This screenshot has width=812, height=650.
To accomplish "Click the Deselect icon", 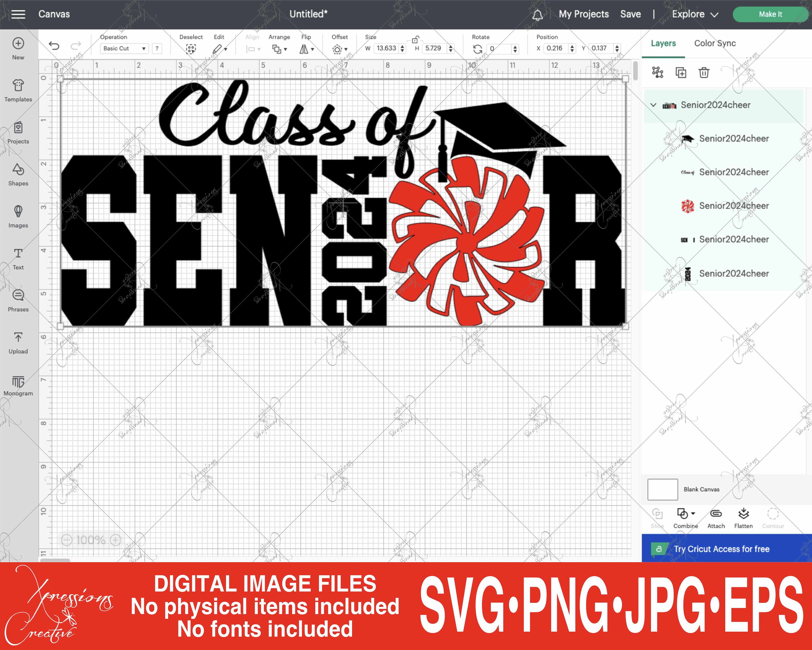I will coord(191,49).
